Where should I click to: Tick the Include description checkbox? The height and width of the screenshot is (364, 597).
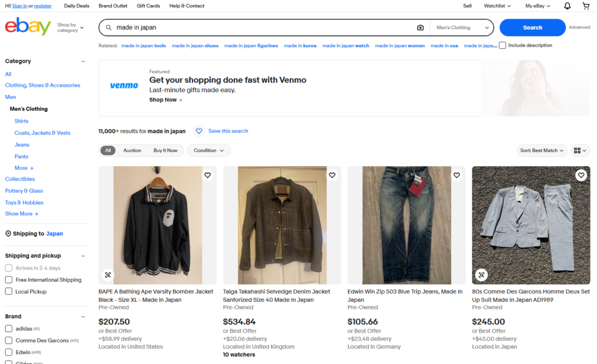[x=503, y=45]
